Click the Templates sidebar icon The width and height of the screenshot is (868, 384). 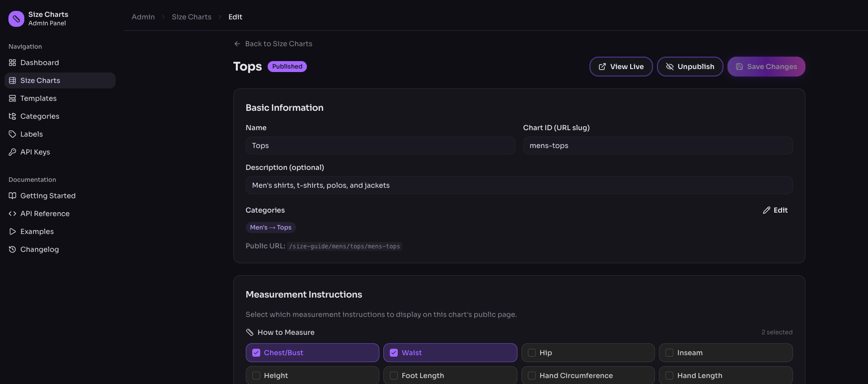[12, 98]
